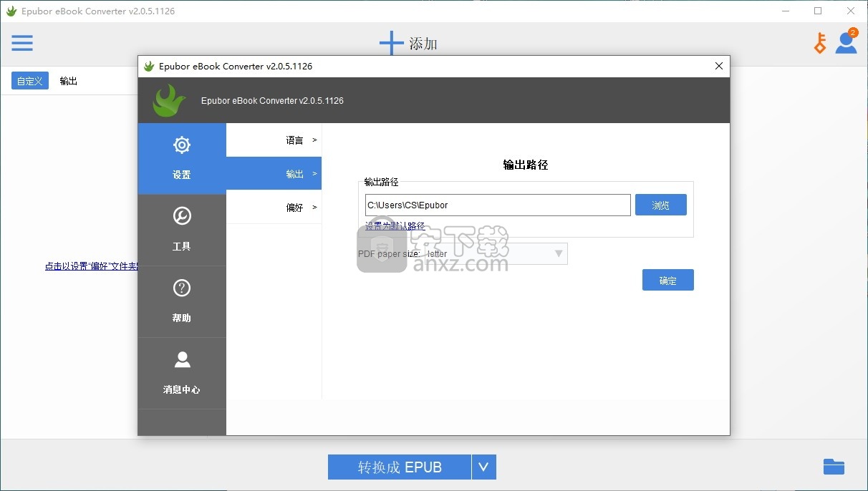
Task: Click the 浏览 browse button
Action: pos(661,205)
